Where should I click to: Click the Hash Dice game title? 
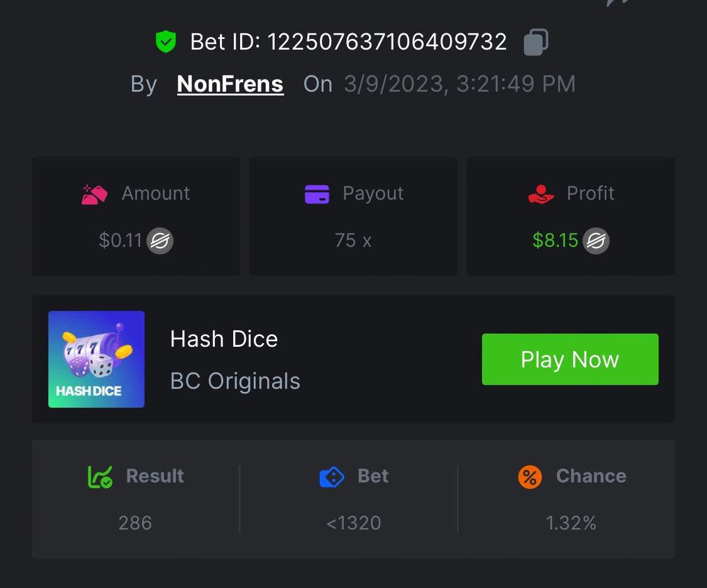pos(224,339)
